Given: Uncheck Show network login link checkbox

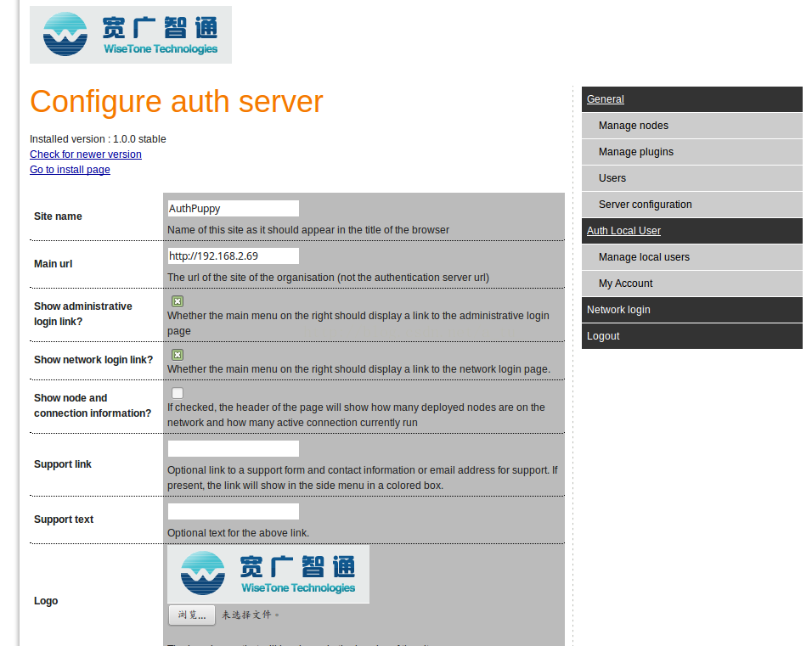Looking at the screenshot, I should tap(178, 355).
